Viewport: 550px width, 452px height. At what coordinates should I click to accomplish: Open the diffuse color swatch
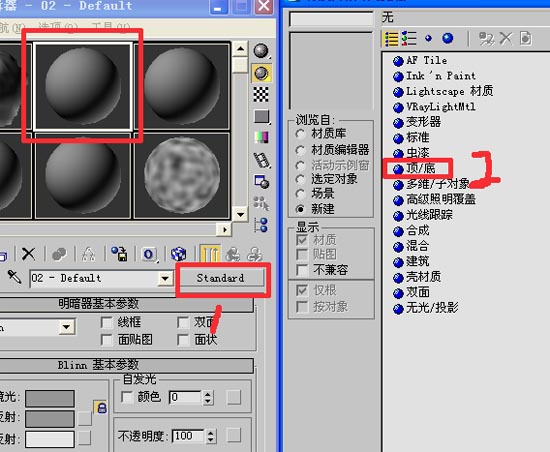click(x=50, y=419)
